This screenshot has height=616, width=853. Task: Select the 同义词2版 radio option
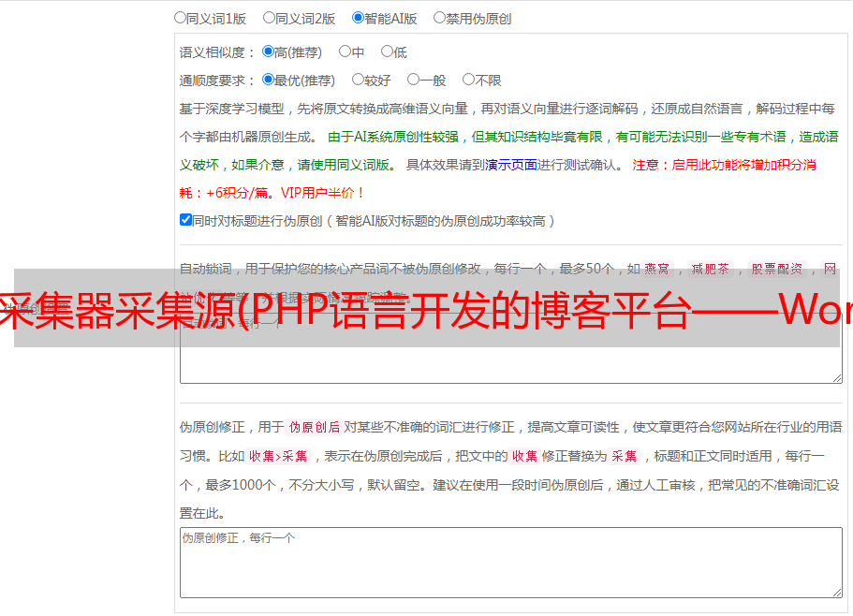[x=269, y=18]
